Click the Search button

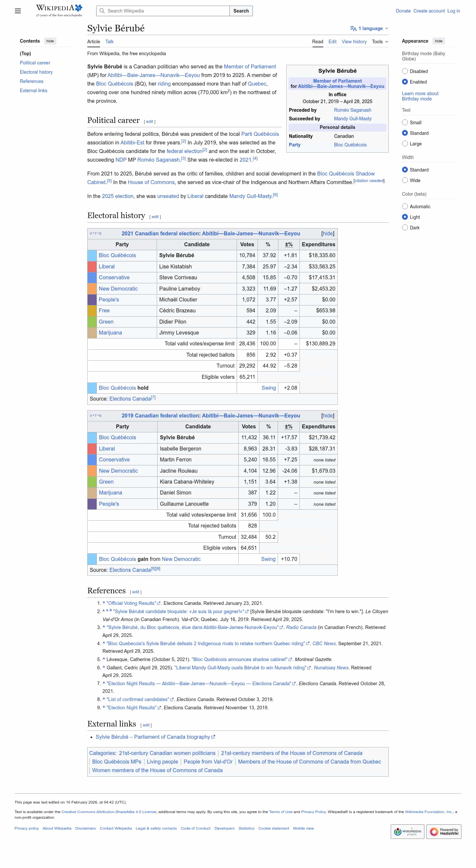pyautogui.click(x=241, y=11)
